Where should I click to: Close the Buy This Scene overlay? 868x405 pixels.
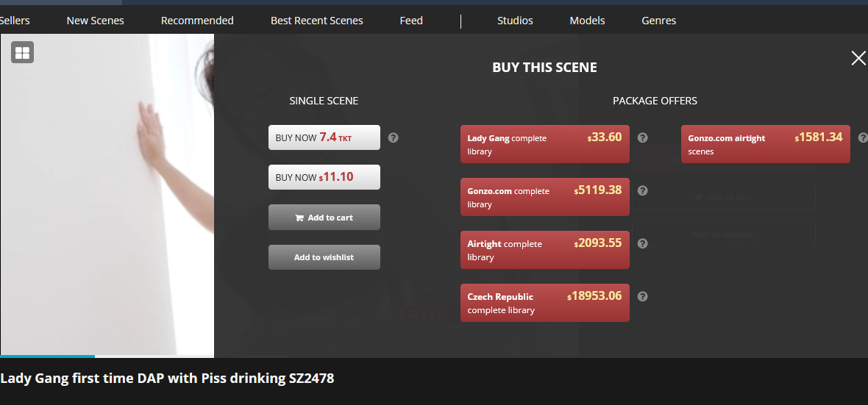click(x=858, y=59)
